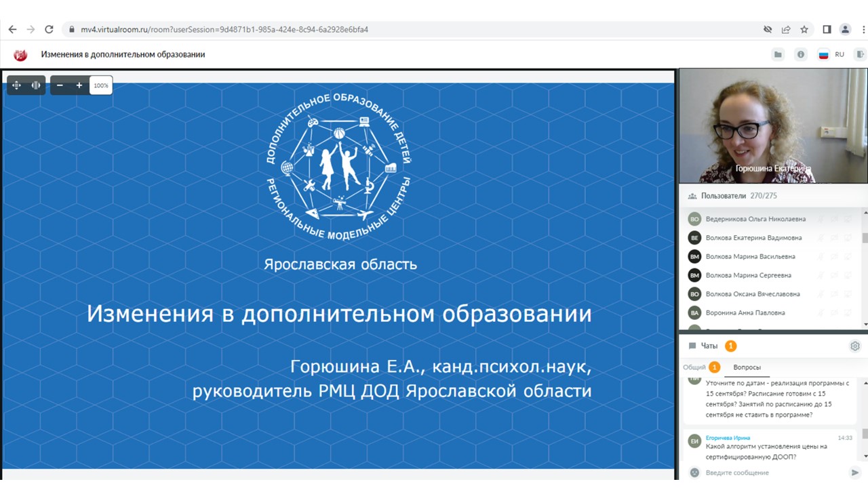Open the RU language selector
868x488 pixels.
point(840,55)
